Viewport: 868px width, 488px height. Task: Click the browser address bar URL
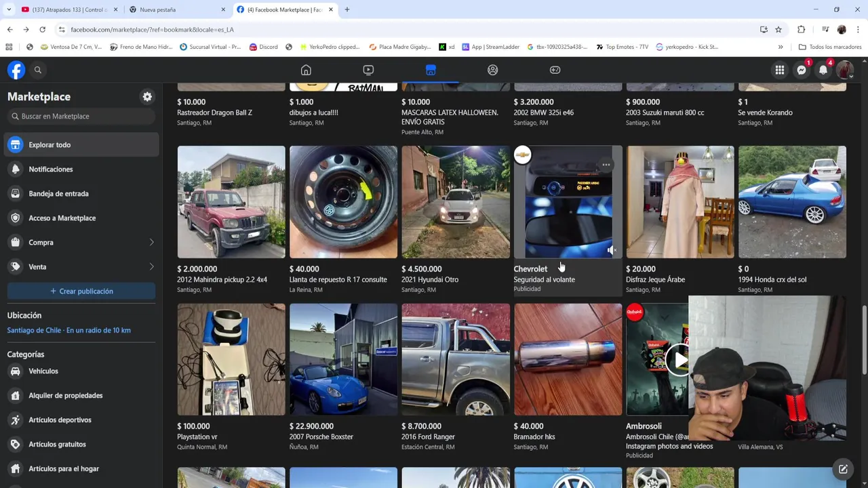[152, 30]
